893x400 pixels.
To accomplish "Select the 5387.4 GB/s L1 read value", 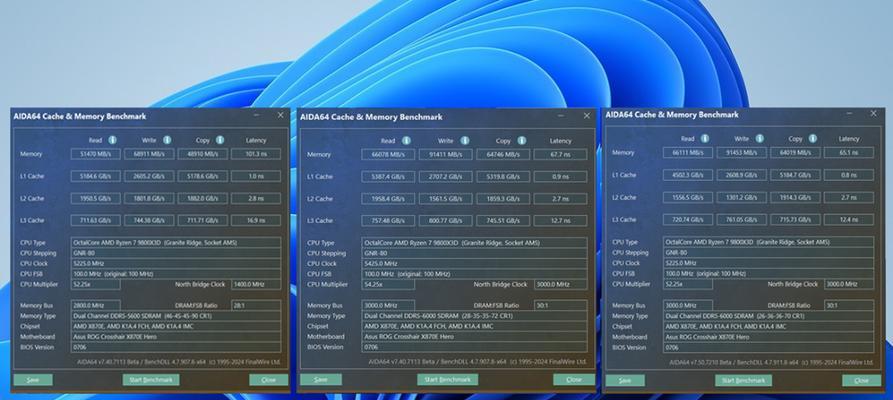I will (x=388, y=177).
